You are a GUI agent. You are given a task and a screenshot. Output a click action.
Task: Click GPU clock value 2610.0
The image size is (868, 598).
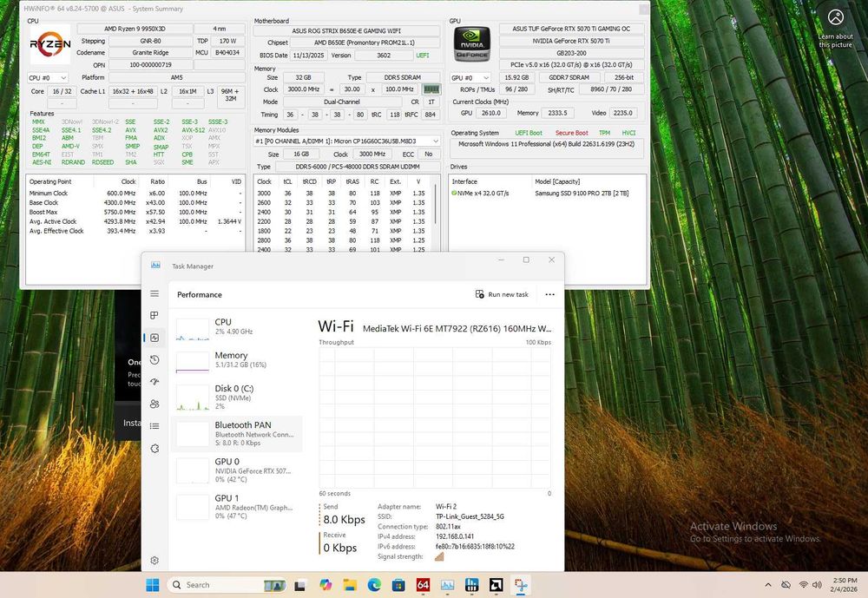pos(490,113)
